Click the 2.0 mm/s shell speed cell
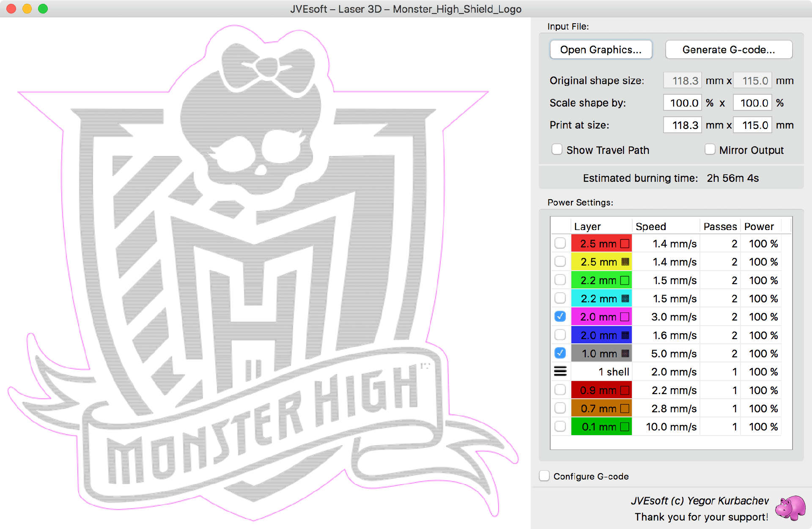This screenshot has height=529, width=812. (x=666, y=372)
